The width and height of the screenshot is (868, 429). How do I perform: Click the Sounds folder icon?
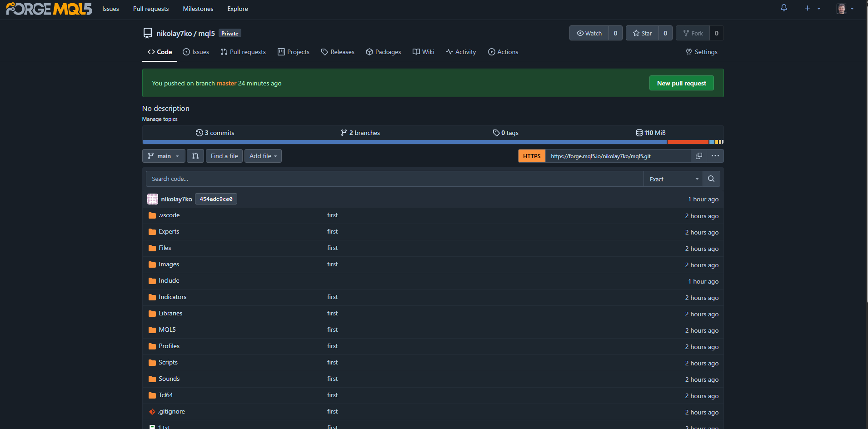pyautogui.click(x=152, y=379)
